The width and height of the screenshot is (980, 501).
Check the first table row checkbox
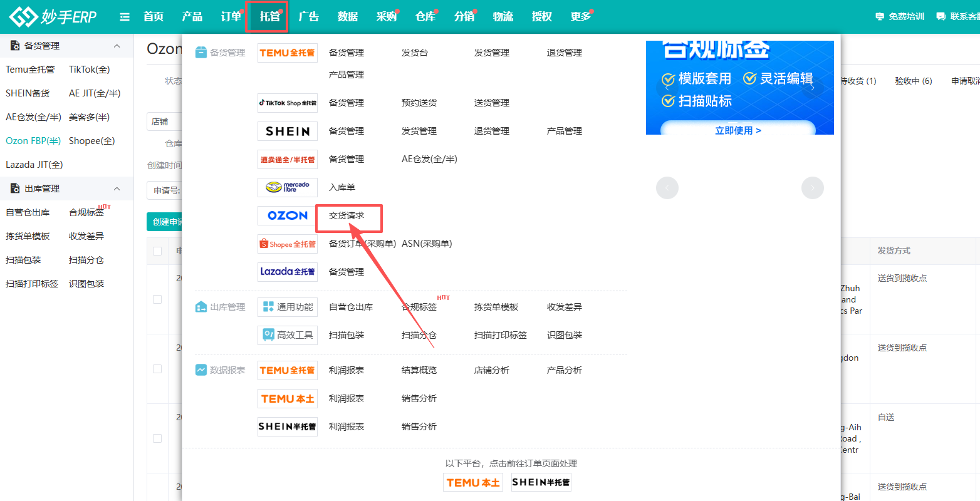pyautogui.click(x=157, y=299)
